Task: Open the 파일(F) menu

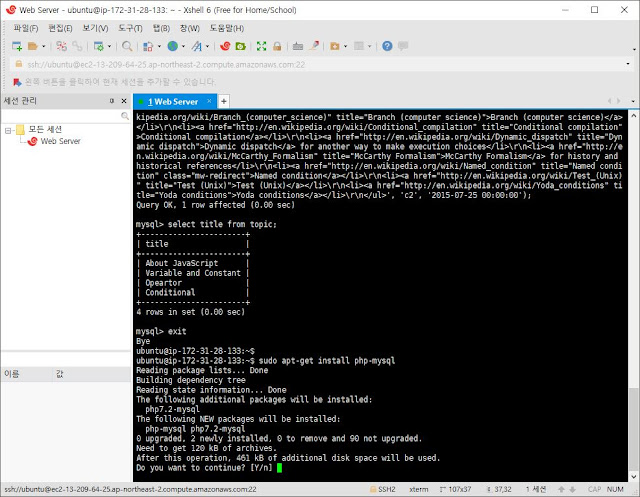Action: (x=26, y=28)
